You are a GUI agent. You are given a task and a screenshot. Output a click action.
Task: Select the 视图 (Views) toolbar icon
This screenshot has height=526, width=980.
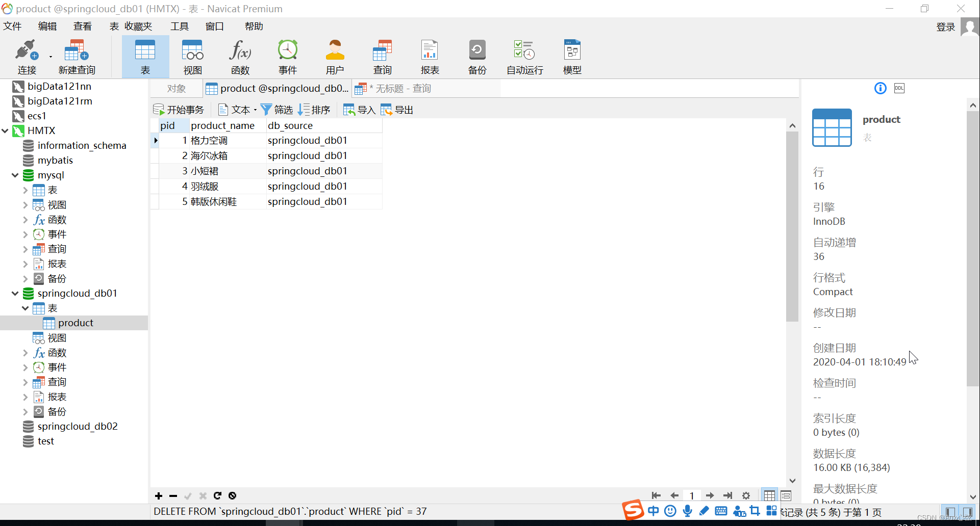[x=192, y=56]
